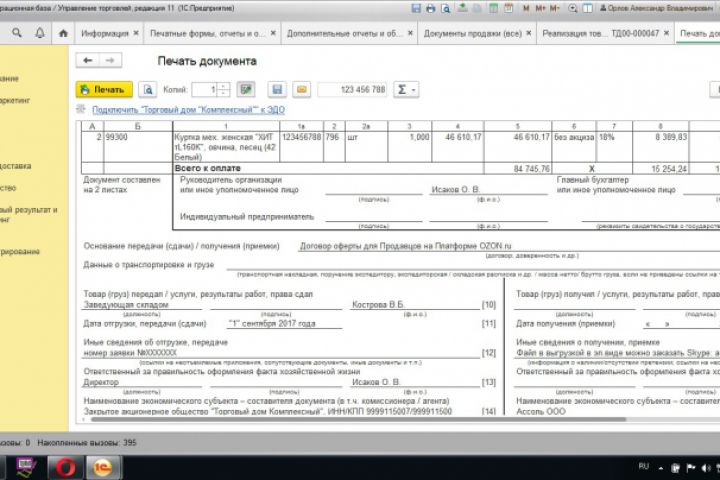Open calculator icon in title bar
This screenshot has height=480, width=720.
[493, 8]
